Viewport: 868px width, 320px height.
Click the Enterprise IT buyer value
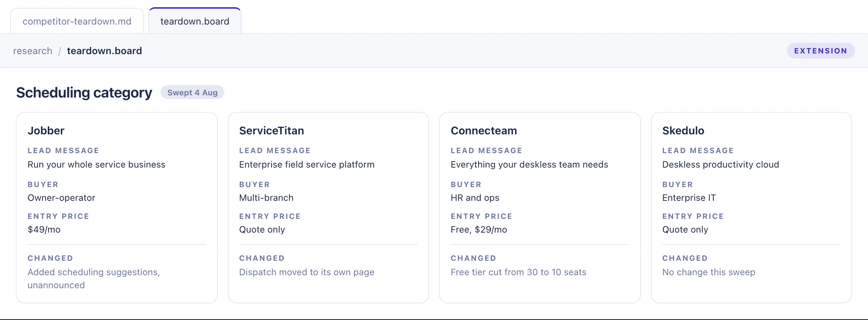(x=689, y=198)
